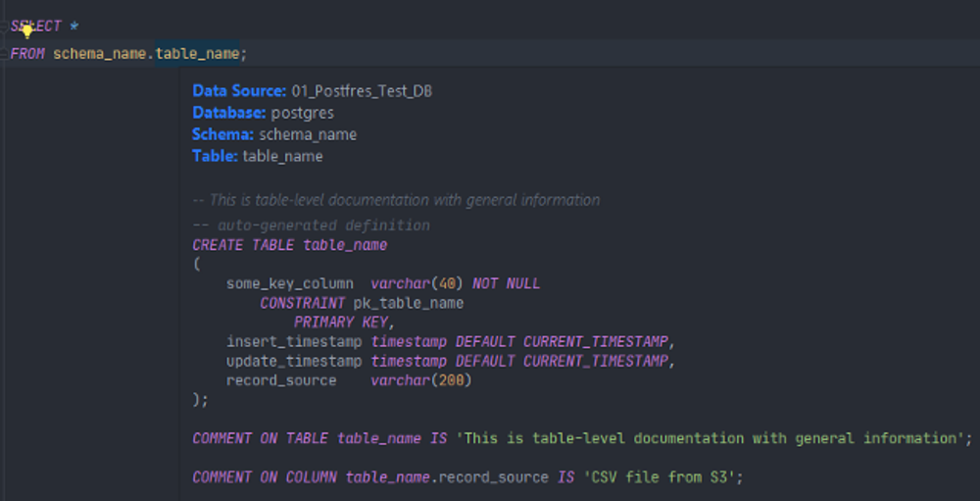Click the postgres database value
Viewport: 980px width, 501px height.
tap(303, 113)
